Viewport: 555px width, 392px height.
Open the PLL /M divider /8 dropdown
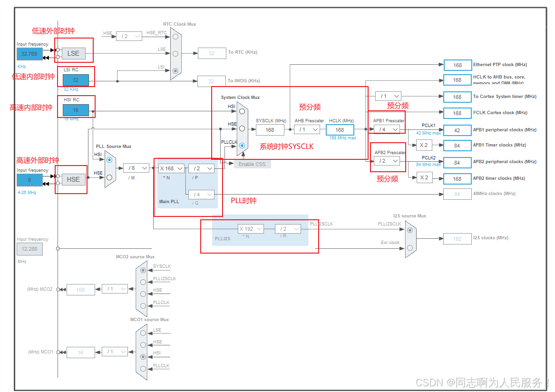click(x=136, y=168)
